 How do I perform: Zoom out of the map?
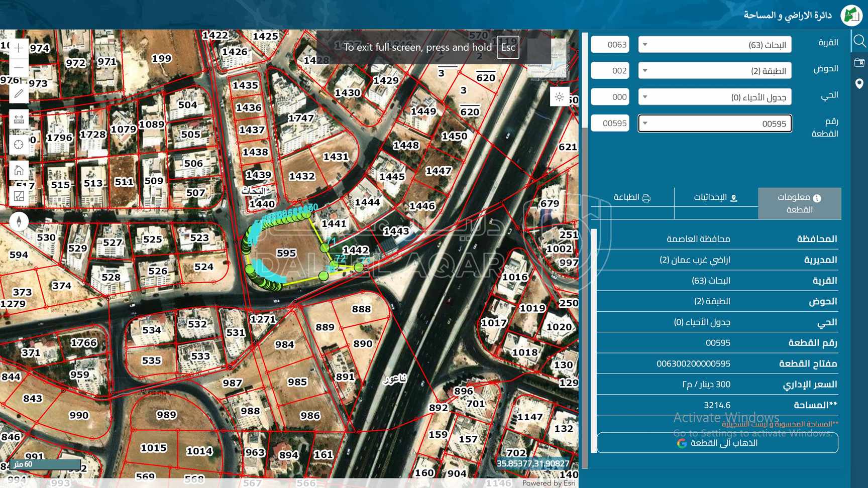pos(19,67)
